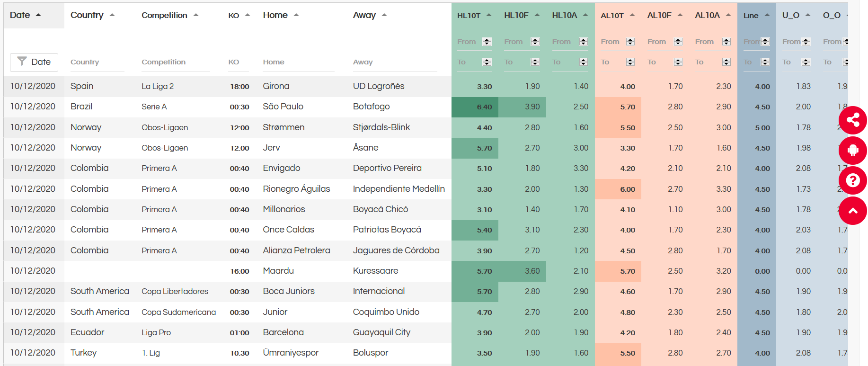
Task: Click the HL10A From spinner arrows
Action: pyautogui.click(x=584, y=42)
